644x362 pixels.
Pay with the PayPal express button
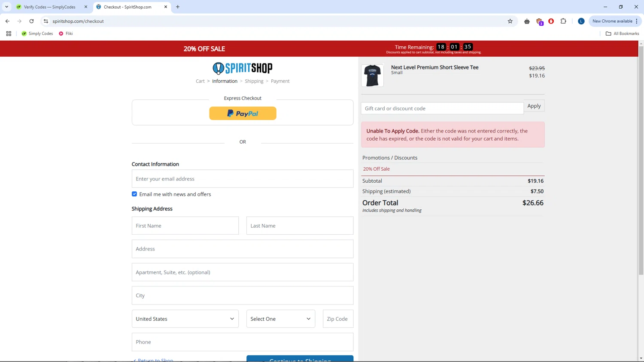pyautogui.click(x=243, y=113)
